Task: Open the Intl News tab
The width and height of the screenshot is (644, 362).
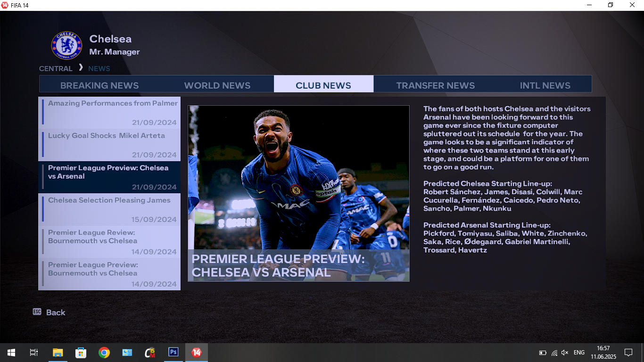Action: click(x=545, y=85)
